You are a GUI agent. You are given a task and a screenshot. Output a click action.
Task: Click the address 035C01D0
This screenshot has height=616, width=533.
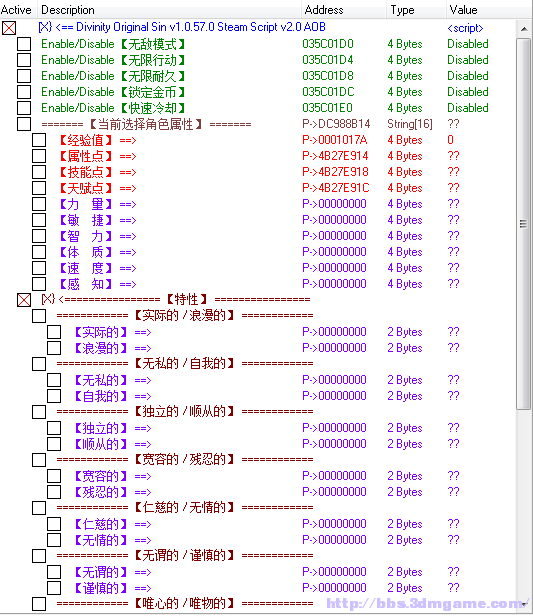[x=328, y=44]
